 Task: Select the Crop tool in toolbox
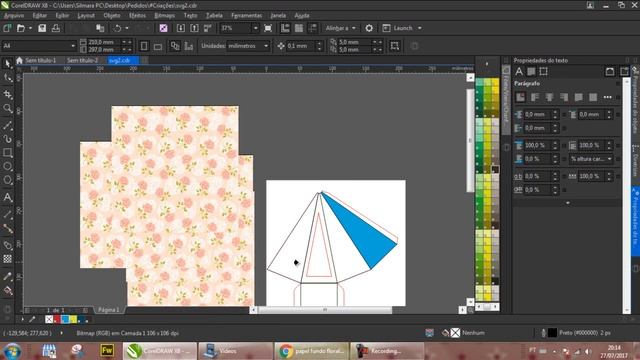click(x=7, y=94)
